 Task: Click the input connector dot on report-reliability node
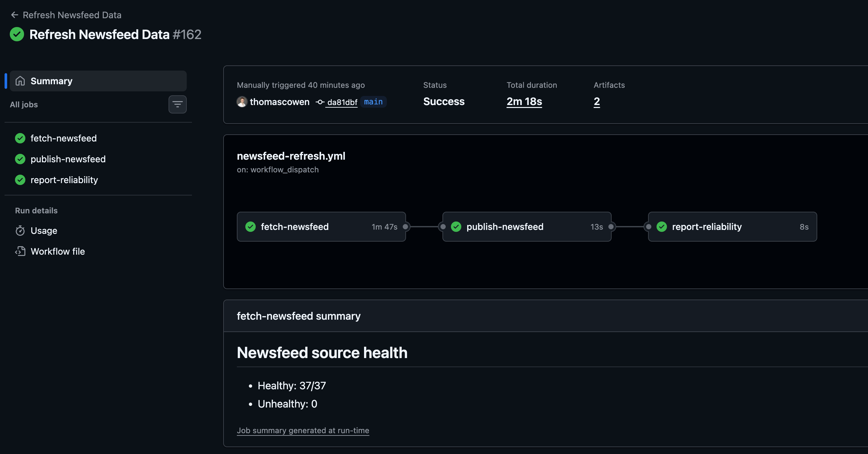pos(648,227)
